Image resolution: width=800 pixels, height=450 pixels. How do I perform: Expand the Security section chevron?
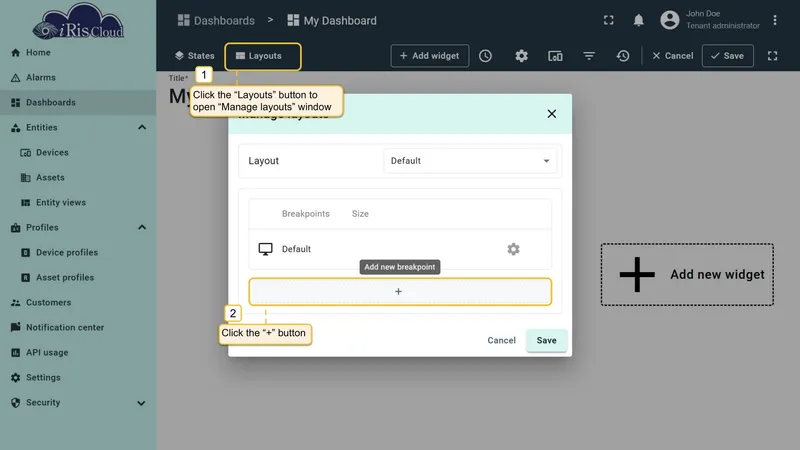point(141,403)
